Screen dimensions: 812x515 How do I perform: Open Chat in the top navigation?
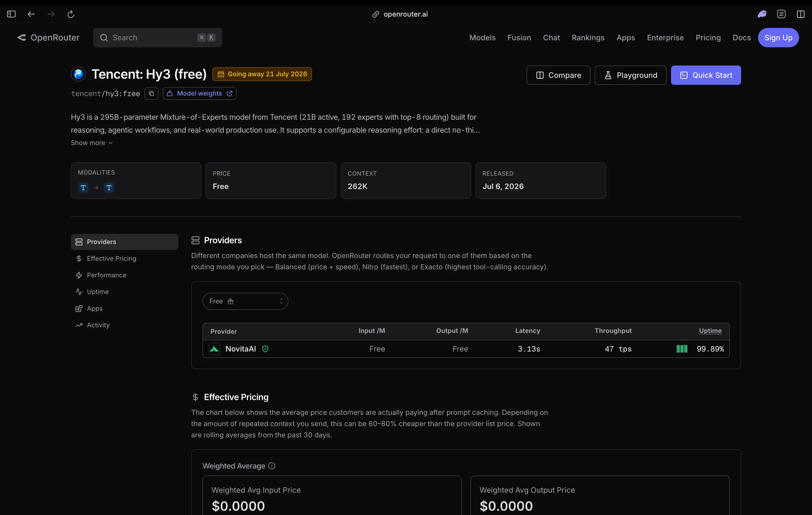point(551,37)
